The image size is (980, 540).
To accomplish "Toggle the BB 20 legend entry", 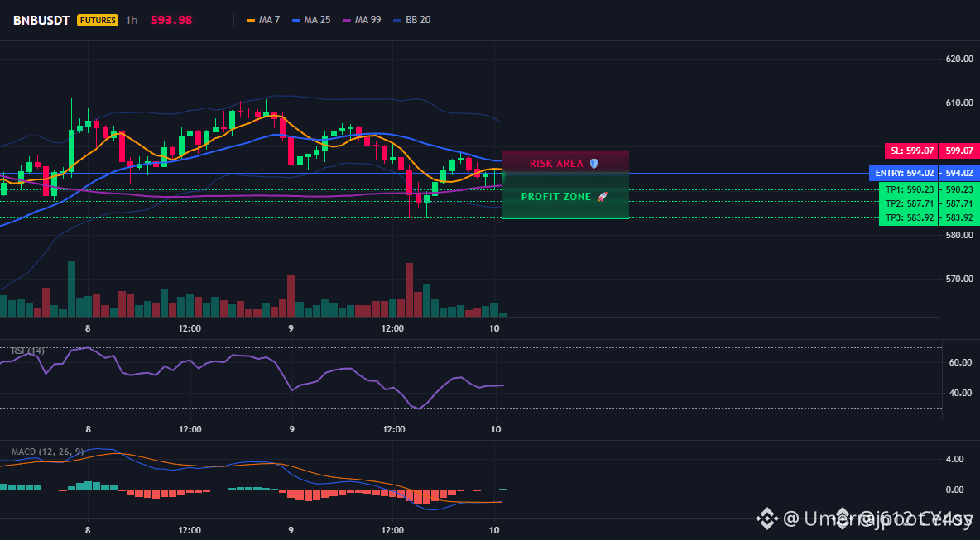I will click(x=412, y=20).
